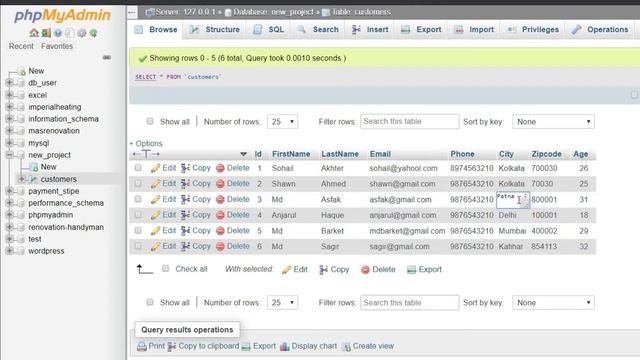Click the pencil Edit icon for the Anjarul row
This screenshot has height=360, width=640.
pos(155,215)
